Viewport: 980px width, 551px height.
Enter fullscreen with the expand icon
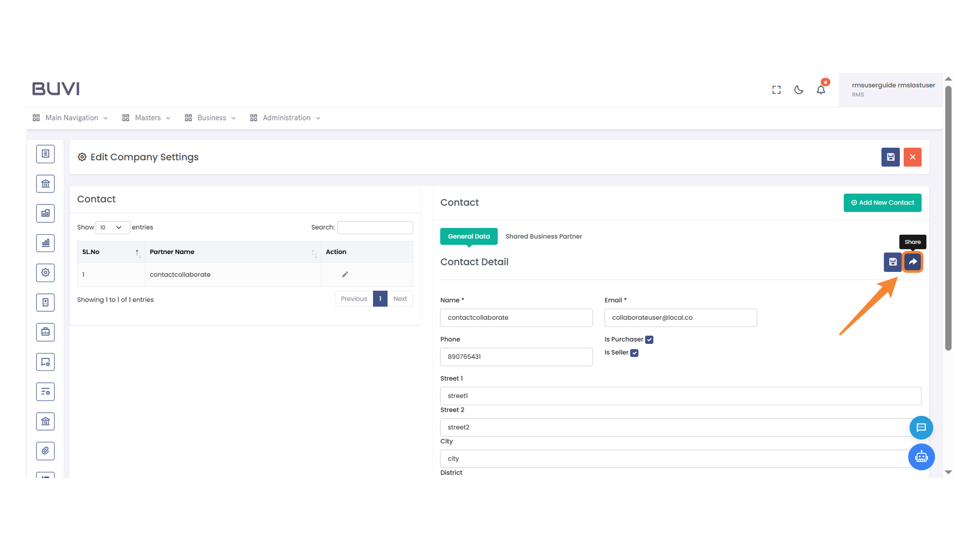[776, 90]
